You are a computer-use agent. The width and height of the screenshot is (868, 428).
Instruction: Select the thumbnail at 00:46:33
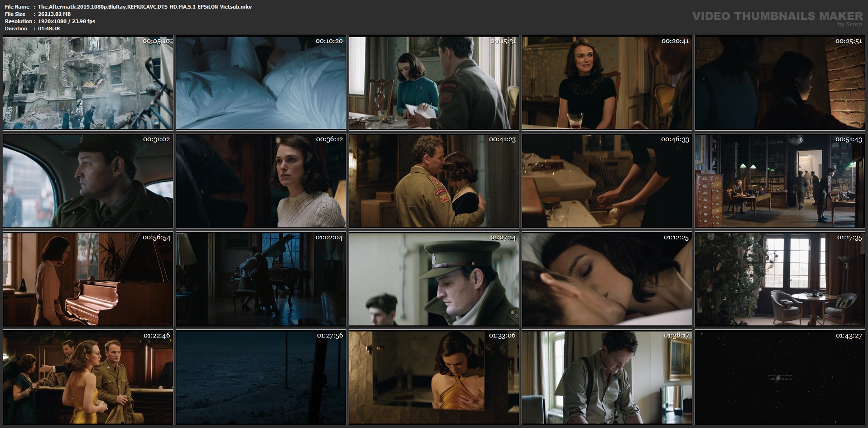[x=607, y=181]
